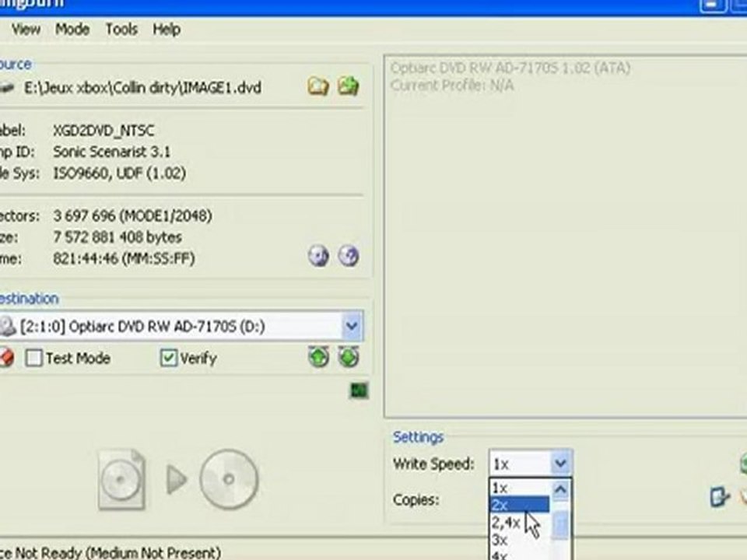Open the View menu
The image size is (747, 560).
(26, 30)
